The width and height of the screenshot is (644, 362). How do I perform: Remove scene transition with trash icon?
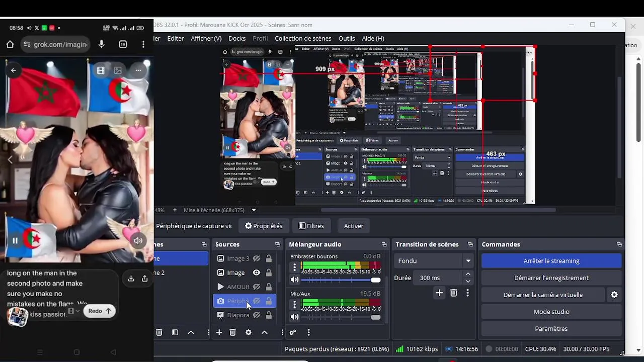453,293
